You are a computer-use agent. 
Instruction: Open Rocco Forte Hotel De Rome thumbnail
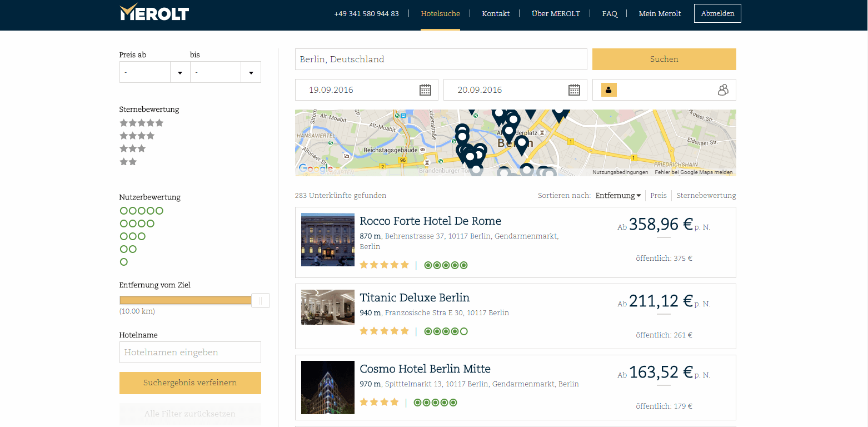click(x=328, y=240)
